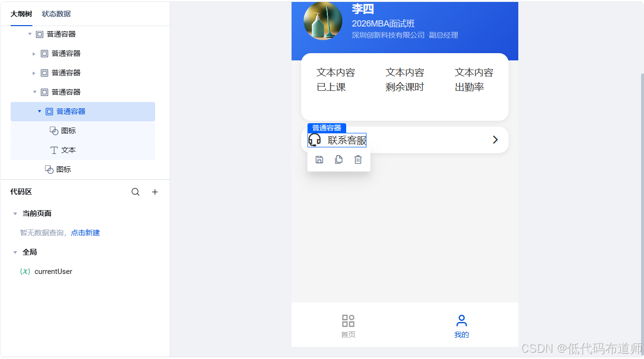Collapse the selected 普通容器 tree node

tap(40, 111)
